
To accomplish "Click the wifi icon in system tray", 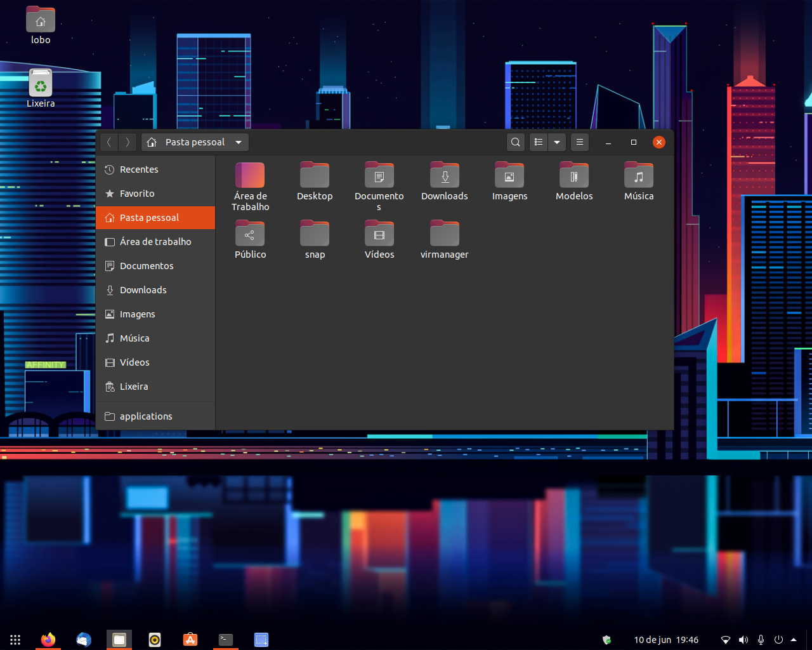I will (725, 639).
